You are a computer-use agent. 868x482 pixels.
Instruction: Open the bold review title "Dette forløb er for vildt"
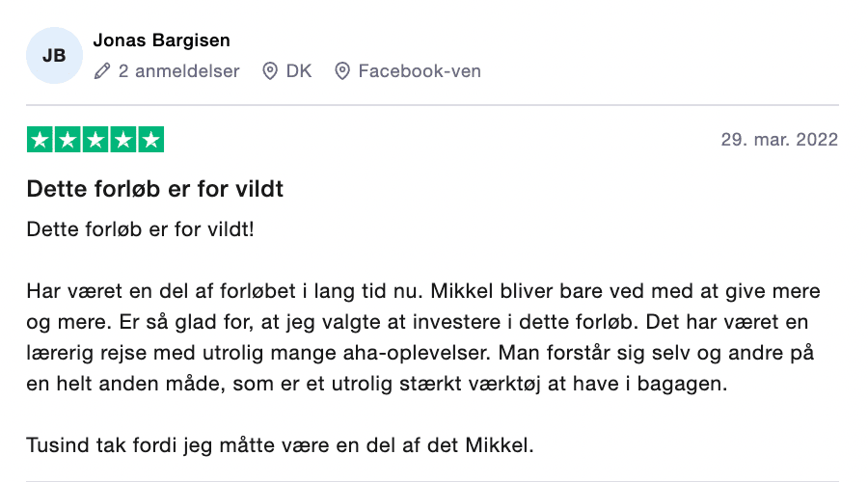tap(154, 189)
